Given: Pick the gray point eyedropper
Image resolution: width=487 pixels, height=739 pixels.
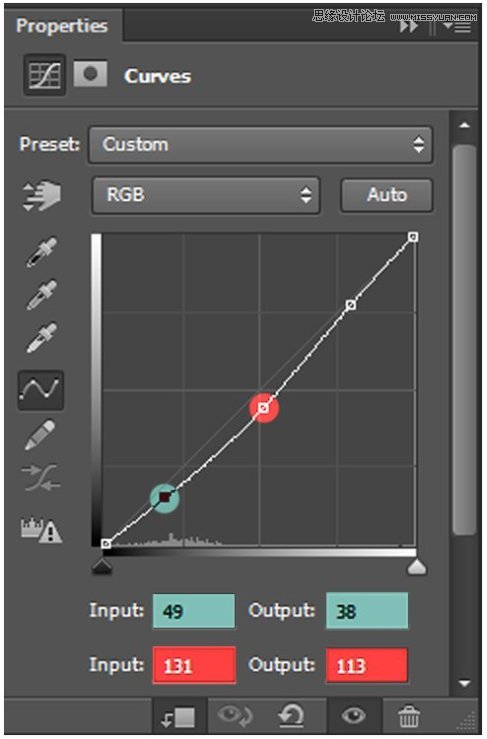Looking at the screenshot, I should 41,295.
